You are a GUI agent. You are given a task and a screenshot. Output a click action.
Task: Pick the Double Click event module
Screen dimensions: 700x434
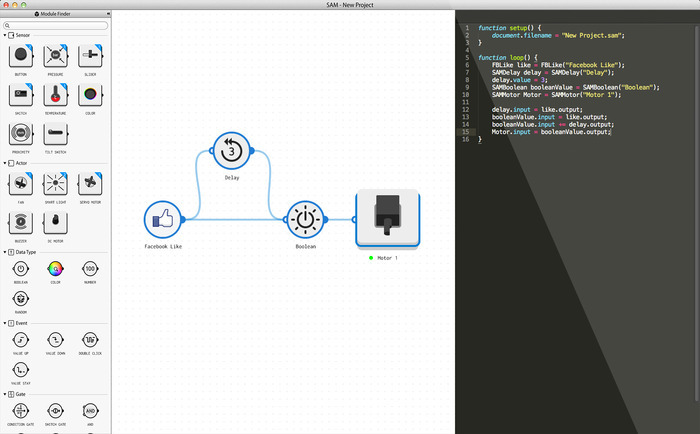pos(90,340)
